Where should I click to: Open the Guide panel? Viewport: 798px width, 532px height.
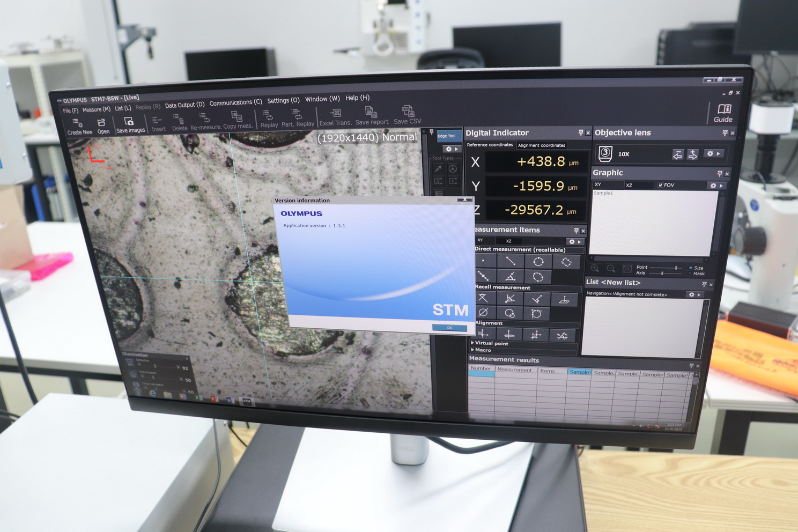click(723, 113)
